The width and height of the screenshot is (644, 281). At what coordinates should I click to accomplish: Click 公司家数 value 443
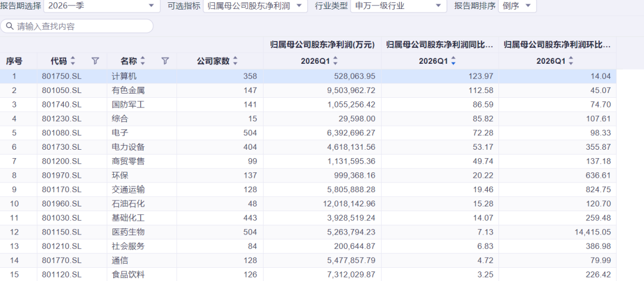click(250, 218)
